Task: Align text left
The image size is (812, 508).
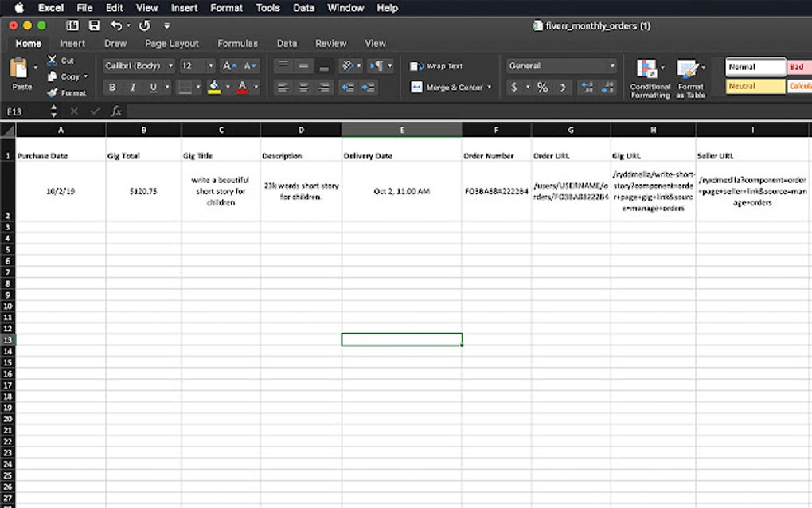Action: point(283,87)
